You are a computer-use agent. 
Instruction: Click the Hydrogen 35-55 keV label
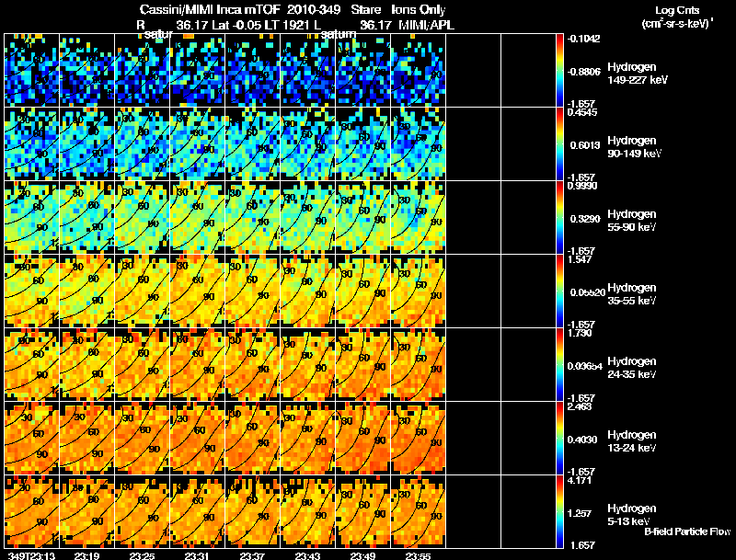[632, 294]
